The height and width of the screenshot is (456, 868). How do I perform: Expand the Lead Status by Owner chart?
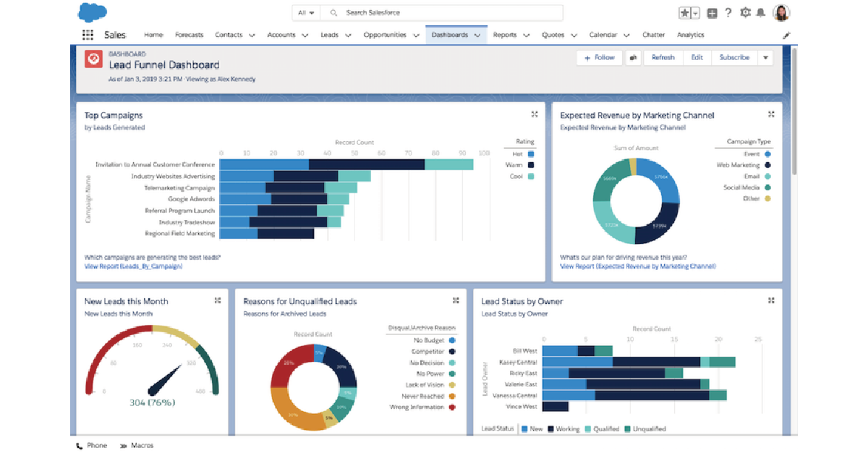point(771,300)
